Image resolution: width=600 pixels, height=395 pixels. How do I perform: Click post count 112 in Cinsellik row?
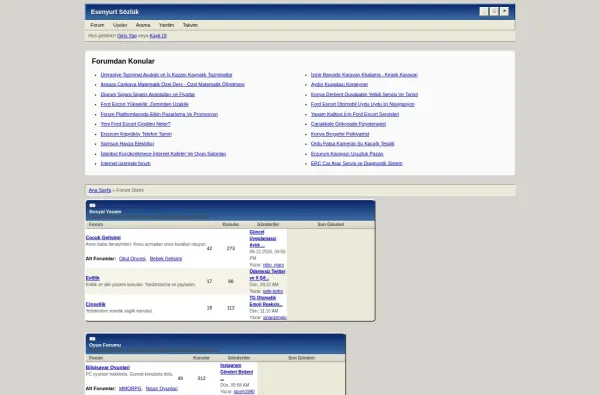coord(231,308)
